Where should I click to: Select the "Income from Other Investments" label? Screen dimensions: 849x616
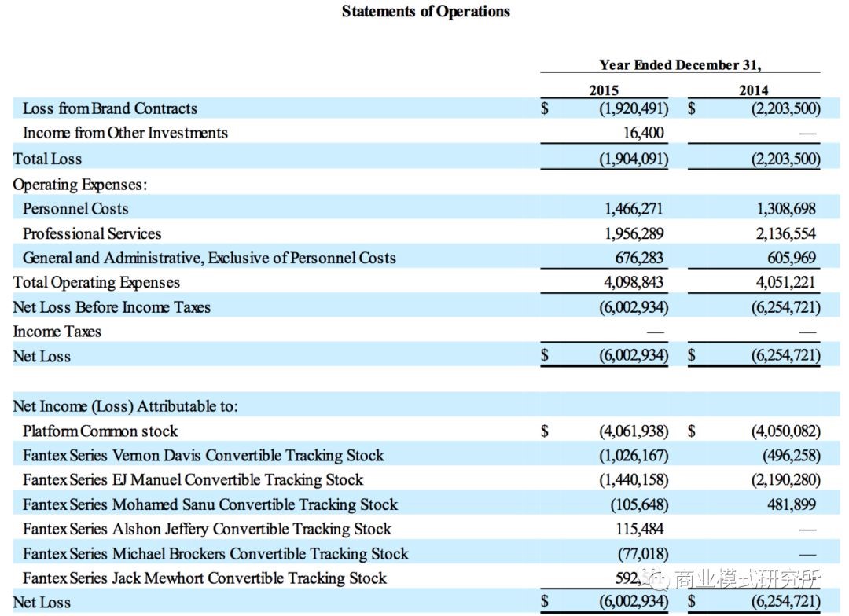coord(125,133)
